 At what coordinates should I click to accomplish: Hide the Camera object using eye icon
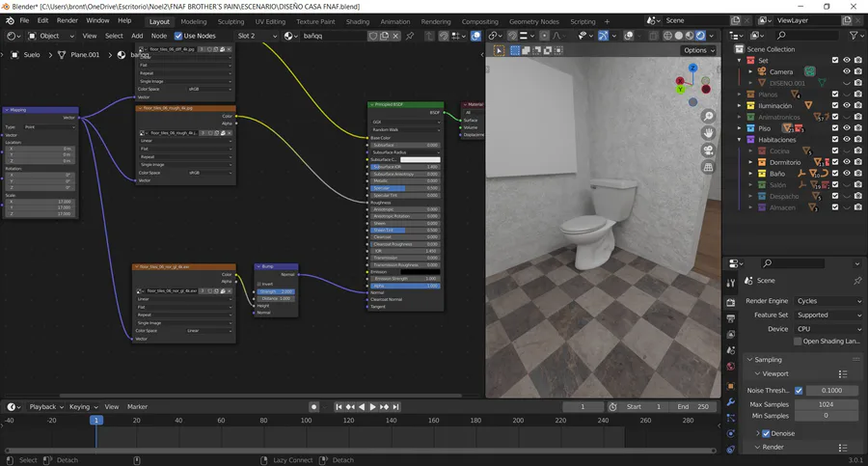click(x=846, y=71)
